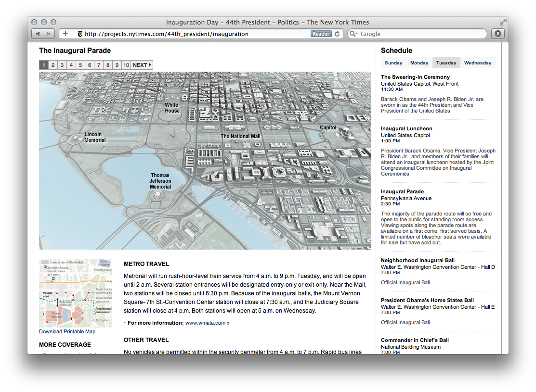The height and width of the screenshot is (392, 536).
Task: Go to slide 2 of parade map
Action: pos(53,65)
